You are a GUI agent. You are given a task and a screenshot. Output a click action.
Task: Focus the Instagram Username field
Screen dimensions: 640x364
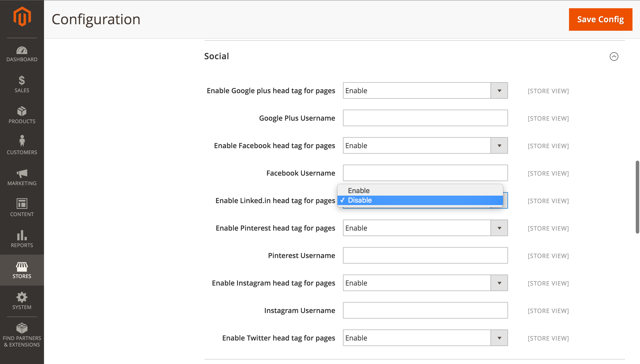(425, 311)
